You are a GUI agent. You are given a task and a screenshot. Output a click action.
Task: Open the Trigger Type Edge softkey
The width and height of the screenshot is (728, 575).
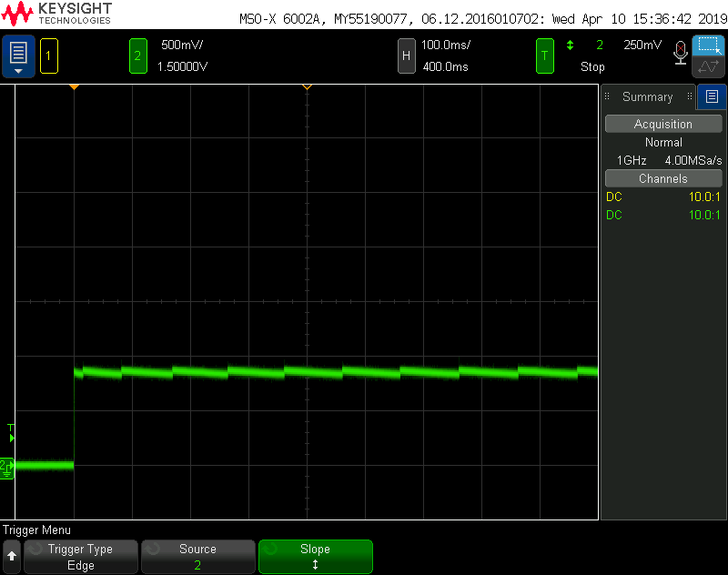click(81, 557)
